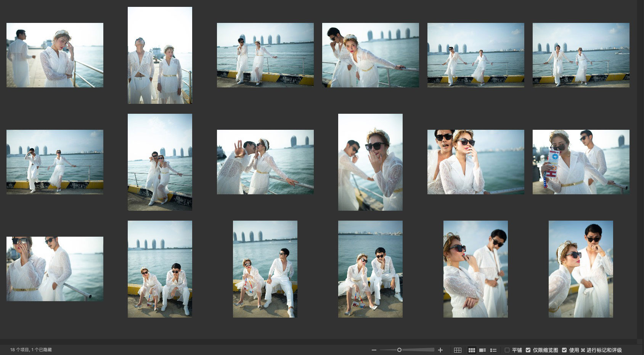Click the thumbnail size slider handle
The image size is (644, 355).
tap(399, 350)
